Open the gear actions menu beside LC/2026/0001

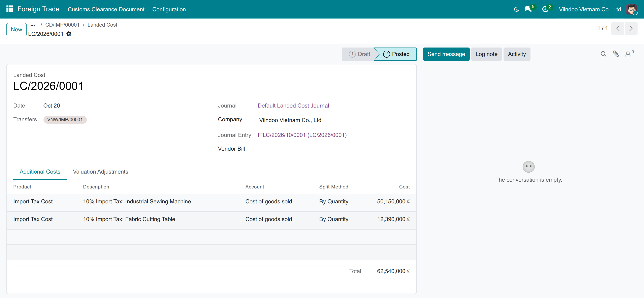(x=69, y=34)
